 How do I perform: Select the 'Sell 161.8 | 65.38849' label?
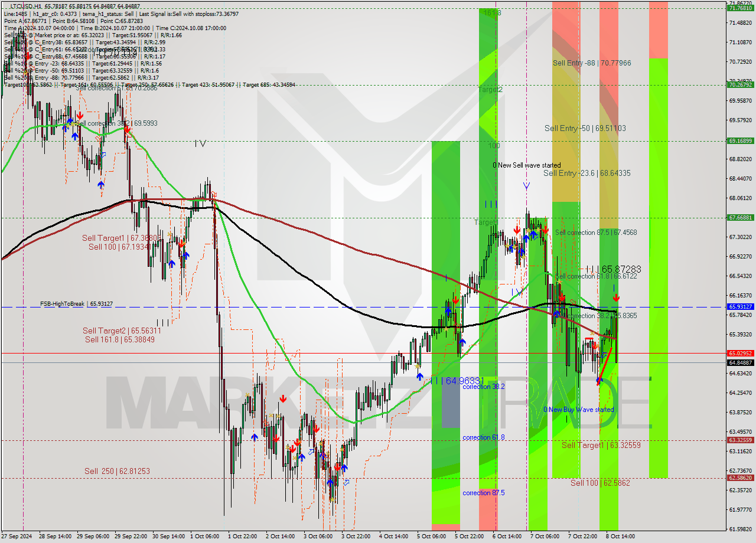point(120,339)
